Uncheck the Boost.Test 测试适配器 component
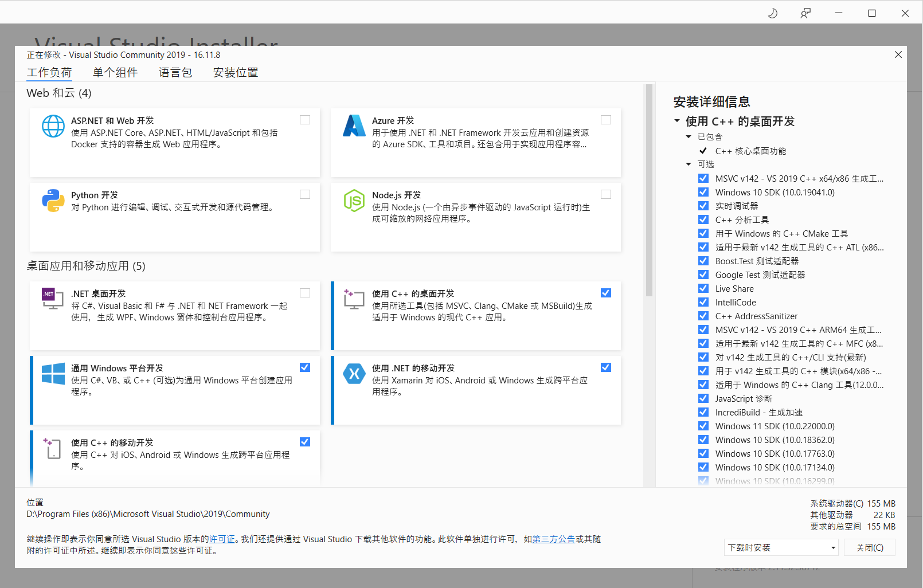Screen dimensions: 923x588 click(x=703, y=261)
